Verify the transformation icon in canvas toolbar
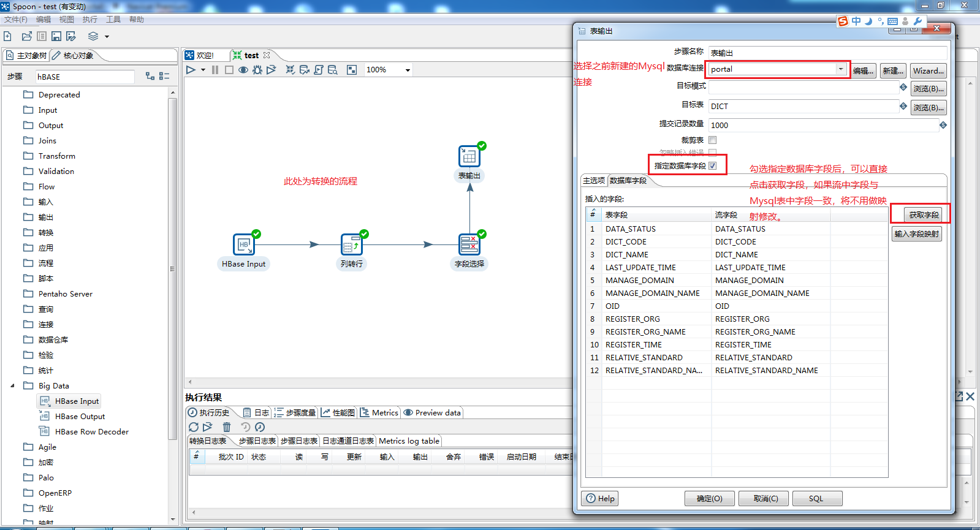This screenshot has width=980, height=530. [291, 70]
